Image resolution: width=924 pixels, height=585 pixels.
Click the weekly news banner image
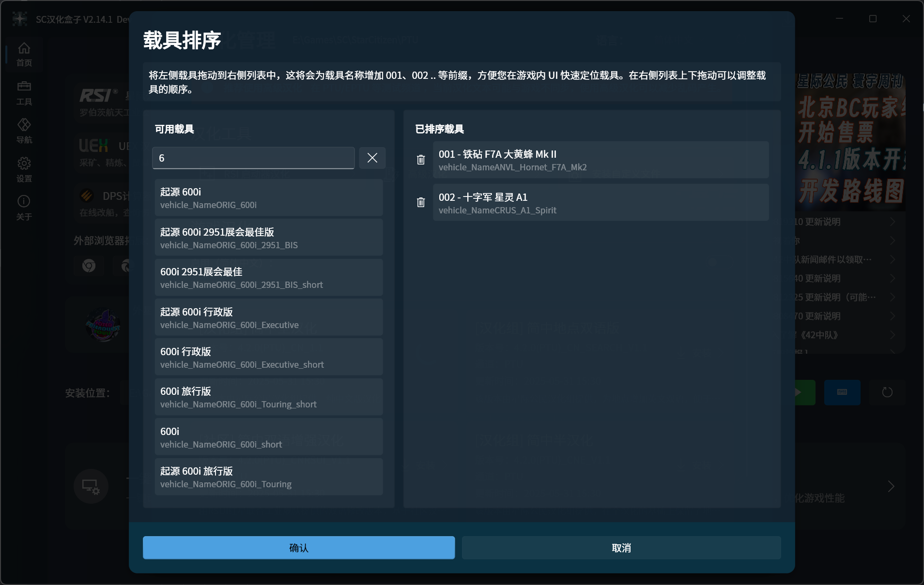click(x=850, y=142)
